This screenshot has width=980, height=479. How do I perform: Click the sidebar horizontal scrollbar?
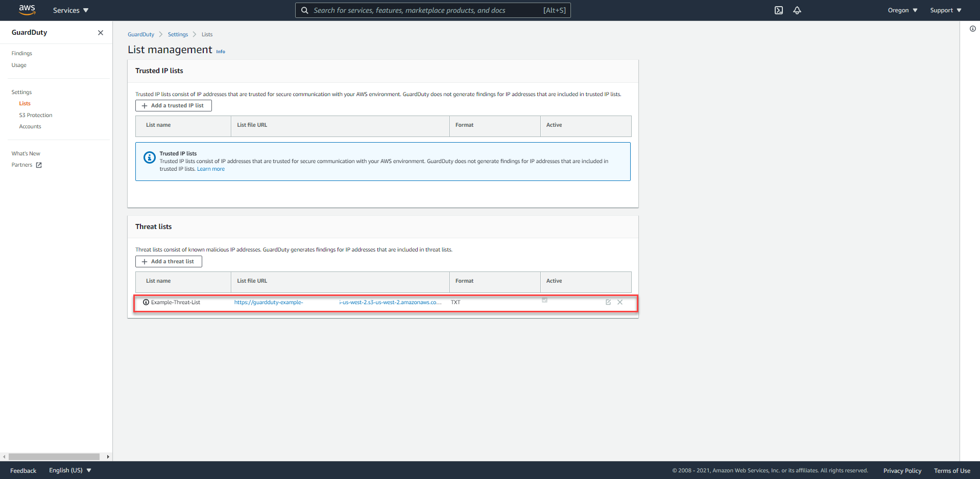[54, 457]
